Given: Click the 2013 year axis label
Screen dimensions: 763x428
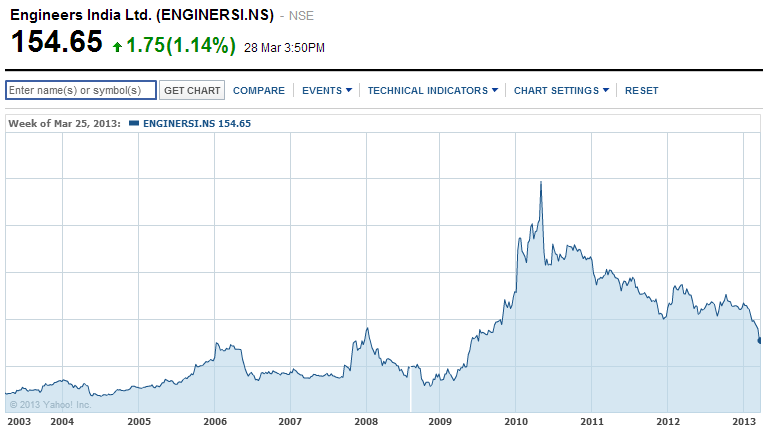Looking at the screenshot, I should (744, 421).
